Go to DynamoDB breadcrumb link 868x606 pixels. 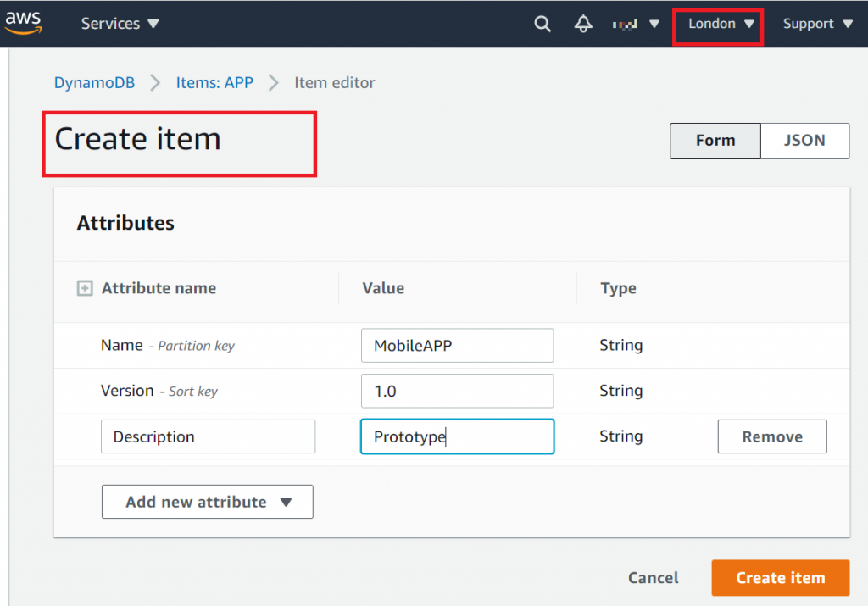coord(94,83)
